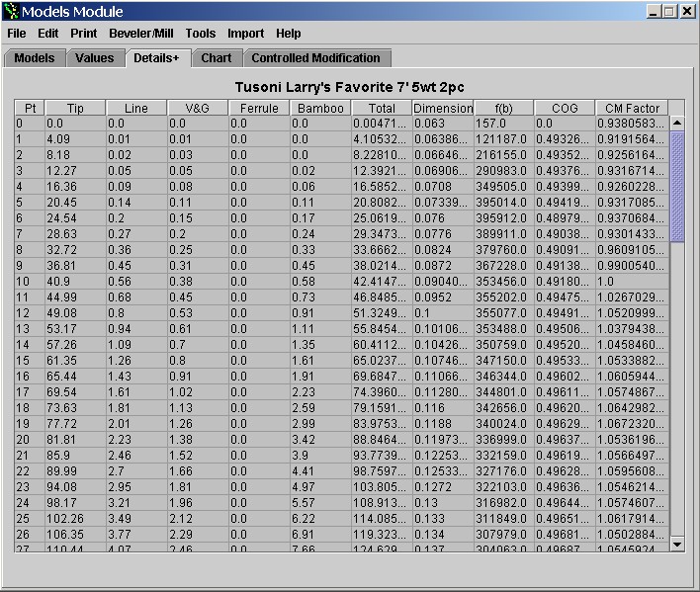Open the Controlled Modification tab
Screen dimensions: 700x592
[x=315, y=58]
